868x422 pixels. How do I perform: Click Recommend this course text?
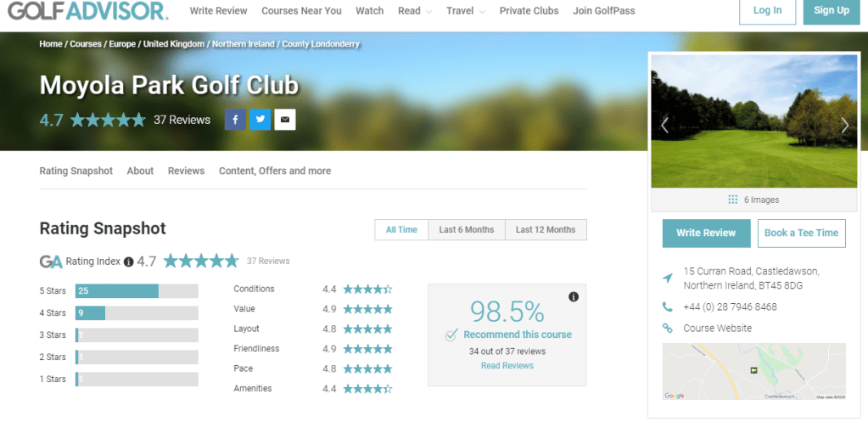[x=518, y=335]
